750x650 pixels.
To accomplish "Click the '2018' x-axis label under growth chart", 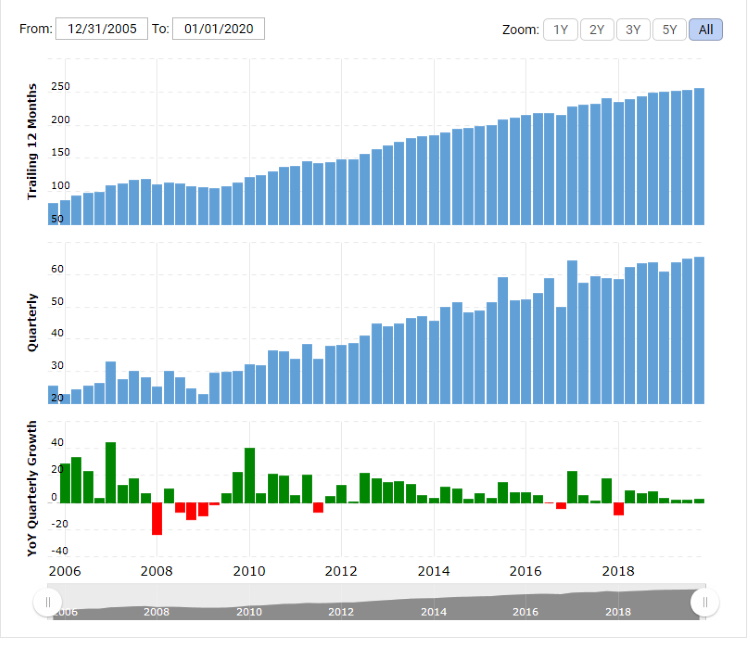I will (x=618, y=571).
